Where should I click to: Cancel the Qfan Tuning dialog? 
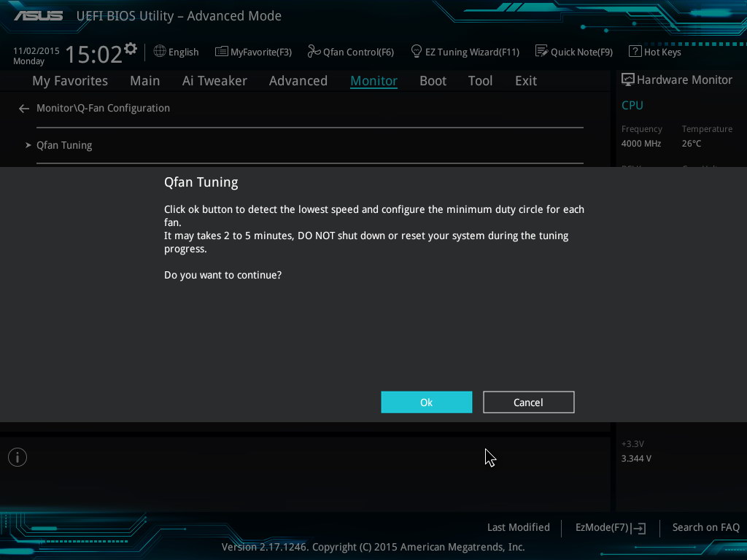point(528,402)
